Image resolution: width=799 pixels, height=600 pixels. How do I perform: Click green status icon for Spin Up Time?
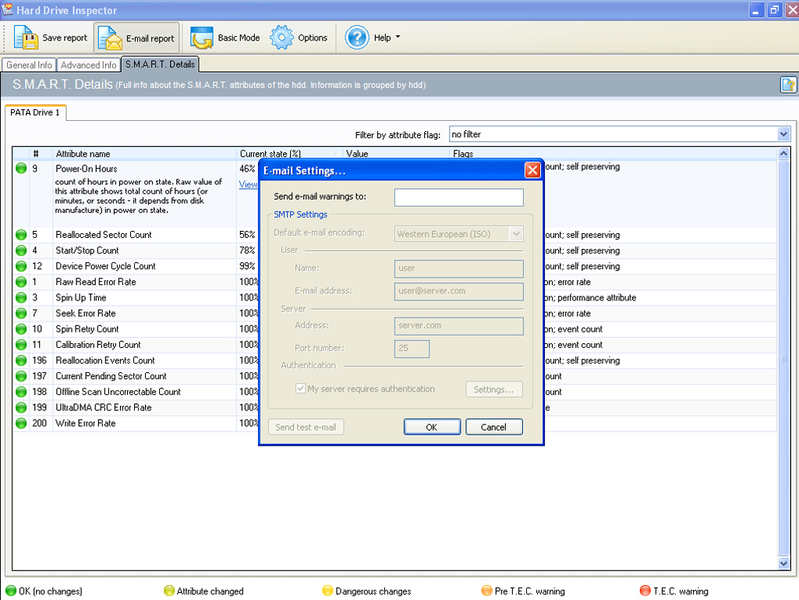21,298
